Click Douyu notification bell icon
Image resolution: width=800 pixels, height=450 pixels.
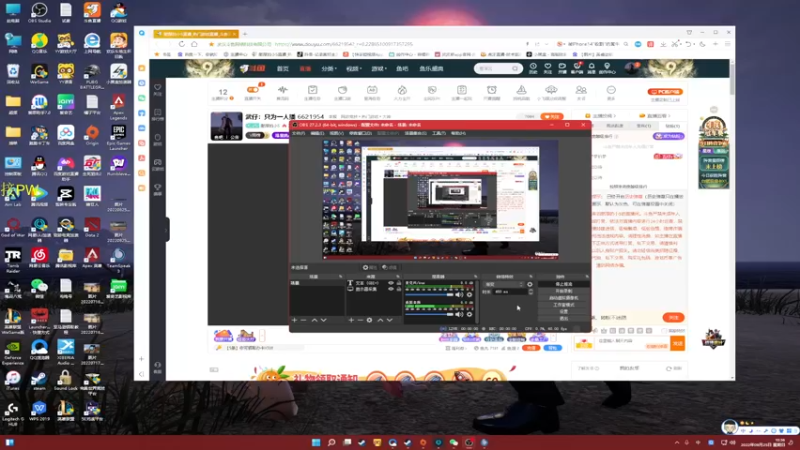(x=591, y=68)
